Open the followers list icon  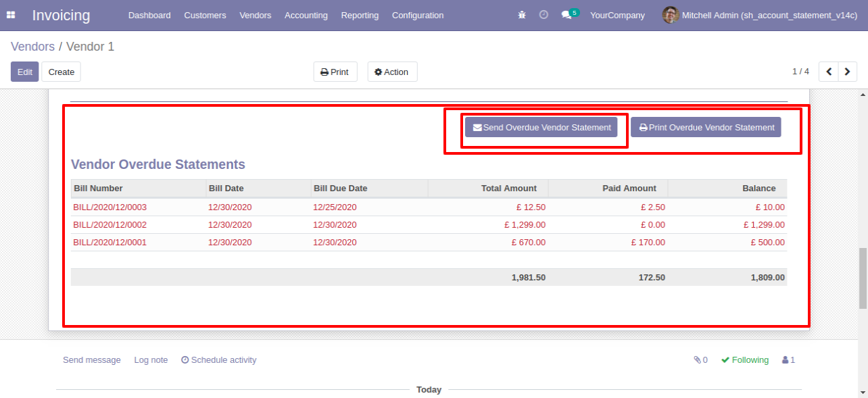point(788,360)
